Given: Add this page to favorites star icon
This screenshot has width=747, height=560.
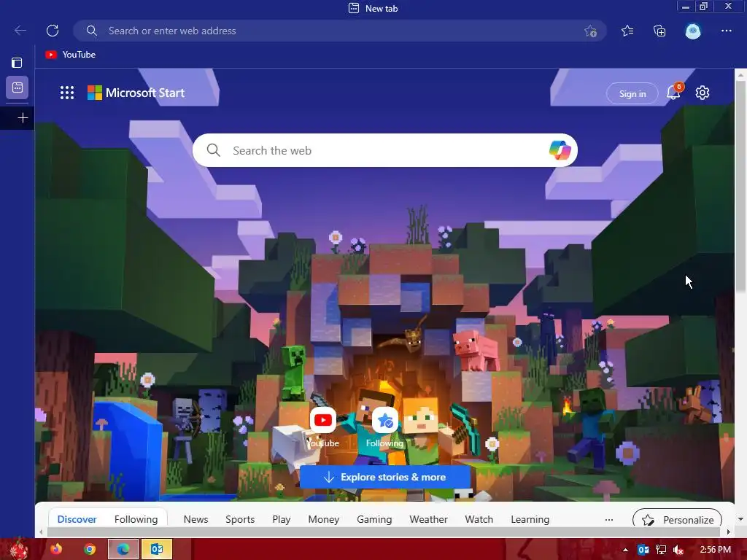Looking at the screenshot, I should [590, 31].
